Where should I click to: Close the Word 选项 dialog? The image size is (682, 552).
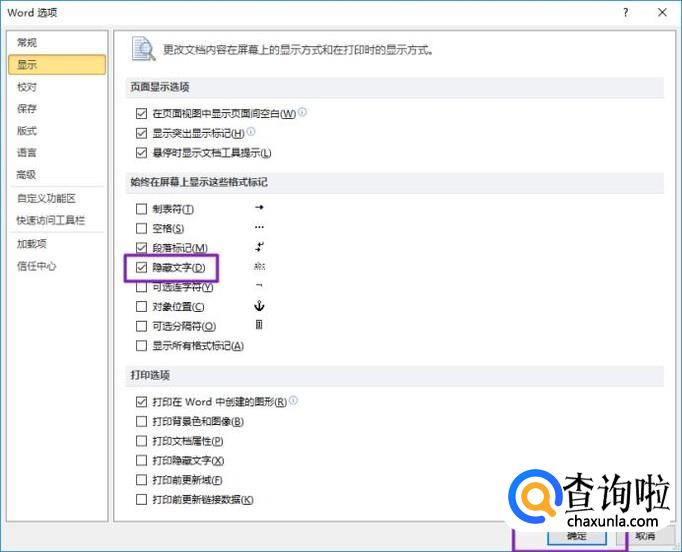(x=662, y=13)
